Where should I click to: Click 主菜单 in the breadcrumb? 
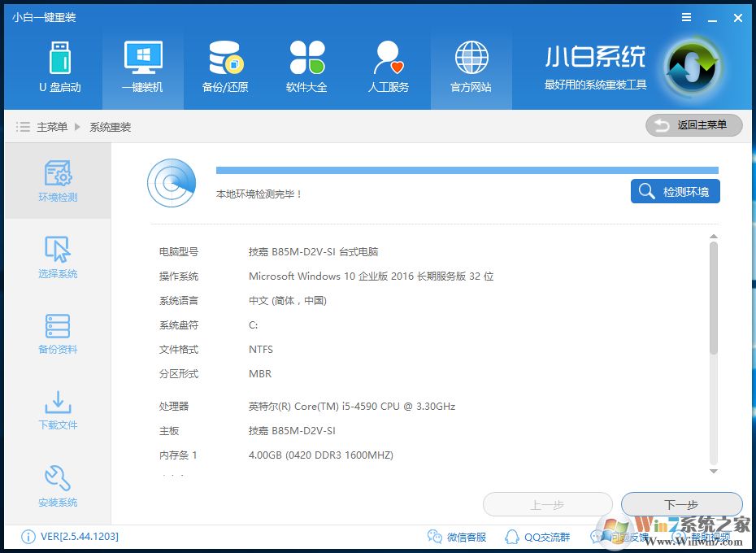click(54, 126)
